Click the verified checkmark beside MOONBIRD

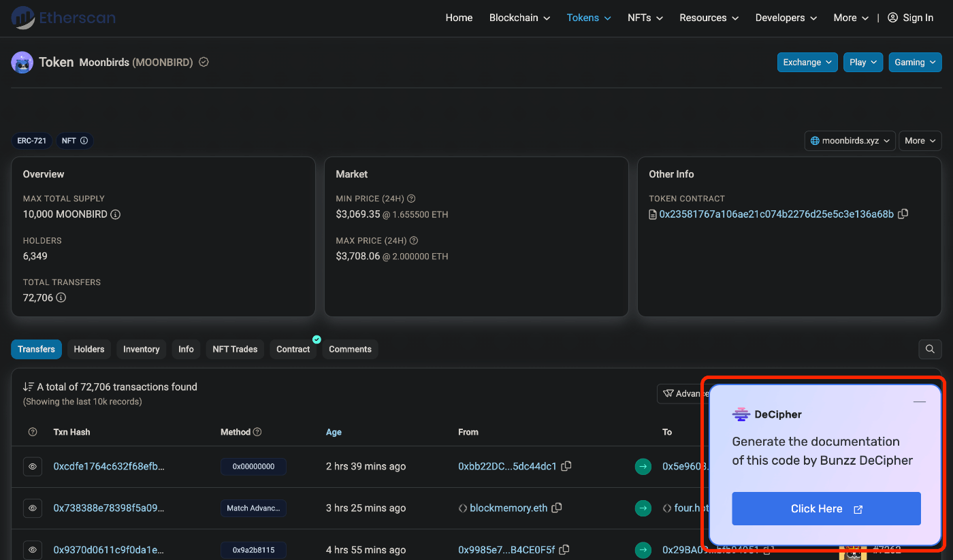pyautogui.click(x=204, y=62)
